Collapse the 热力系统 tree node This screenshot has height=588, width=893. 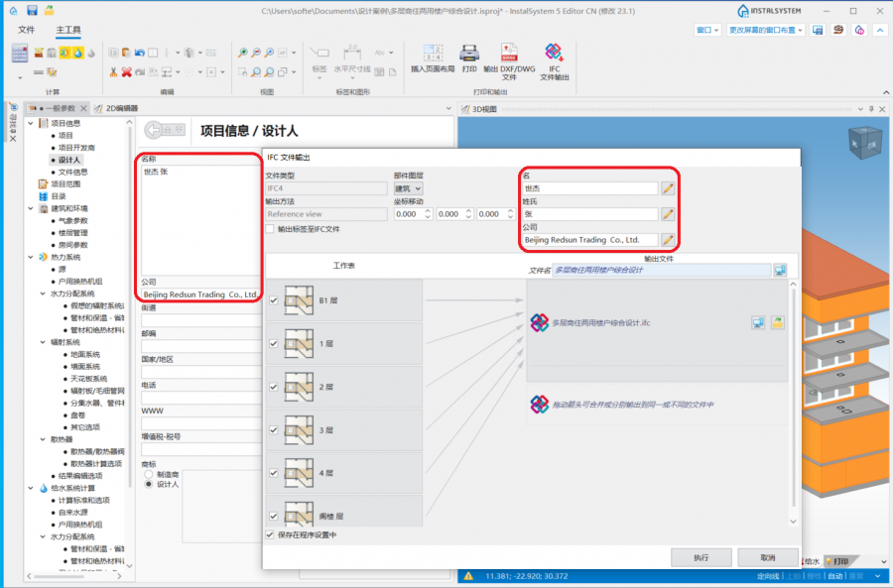pos(30,257)
